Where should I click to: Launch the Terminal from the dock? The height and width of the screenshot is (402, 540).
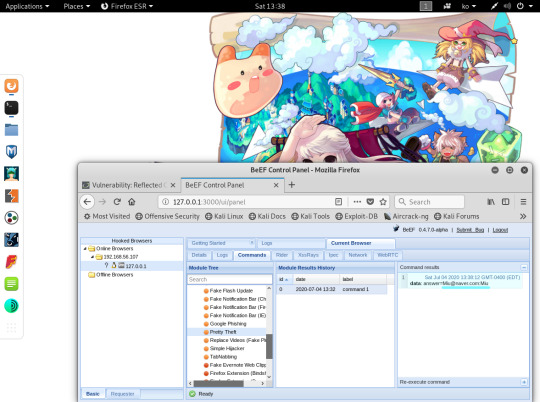pos(11,108)
